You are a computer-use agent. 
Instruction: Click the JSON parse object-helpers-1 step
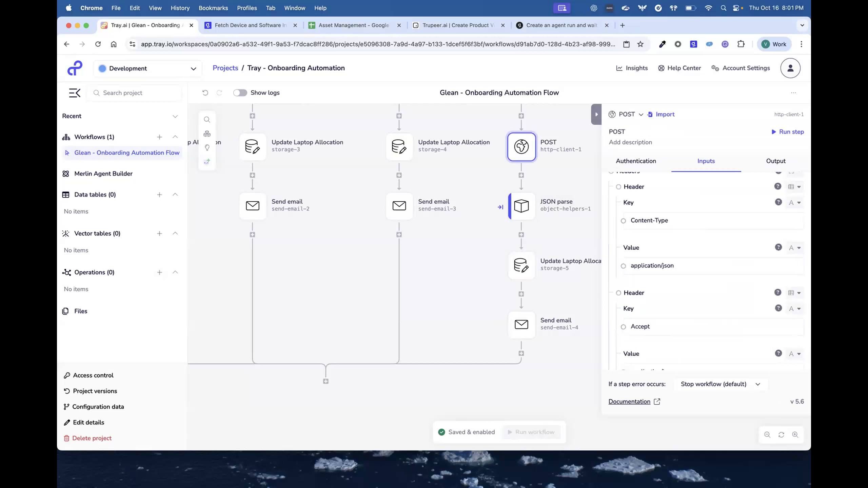coord(521,206)
